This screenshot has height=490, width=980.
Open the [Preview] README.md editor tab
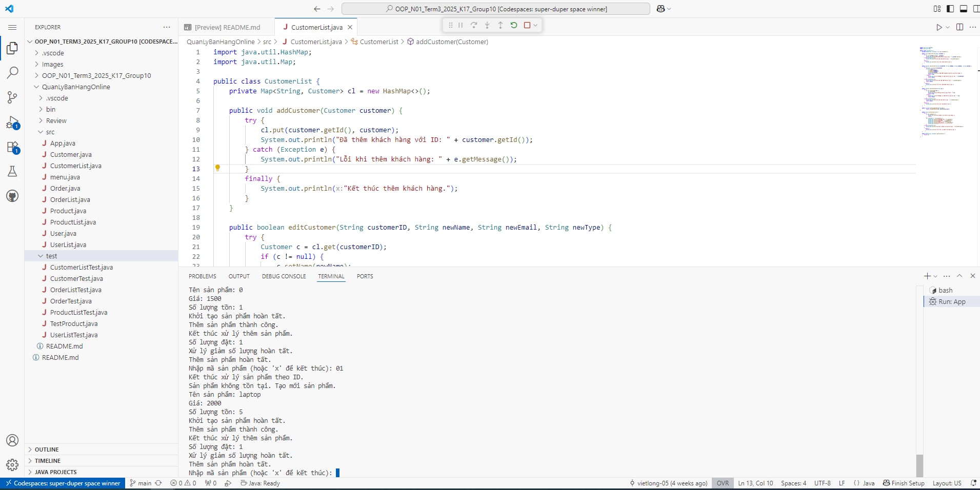click(227, 27)
